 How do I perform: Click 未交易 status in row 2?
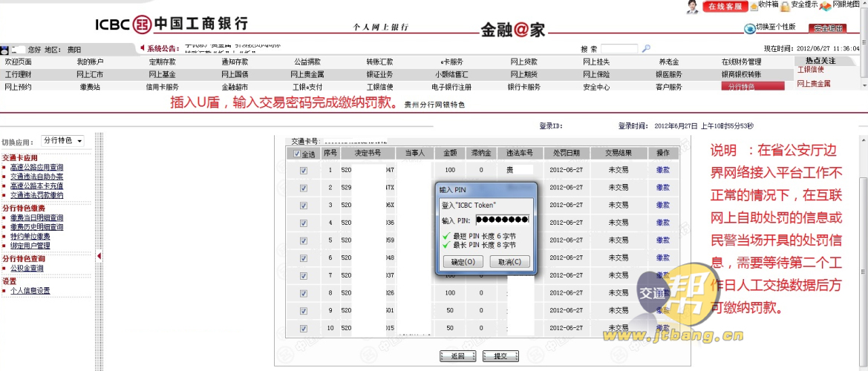tap(619, 188)
